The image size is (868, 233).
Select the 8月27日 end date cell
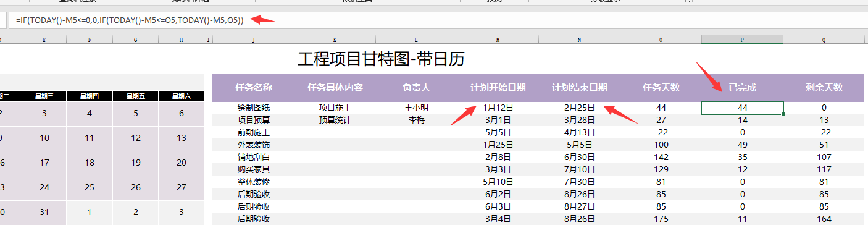tap(579, 206)
